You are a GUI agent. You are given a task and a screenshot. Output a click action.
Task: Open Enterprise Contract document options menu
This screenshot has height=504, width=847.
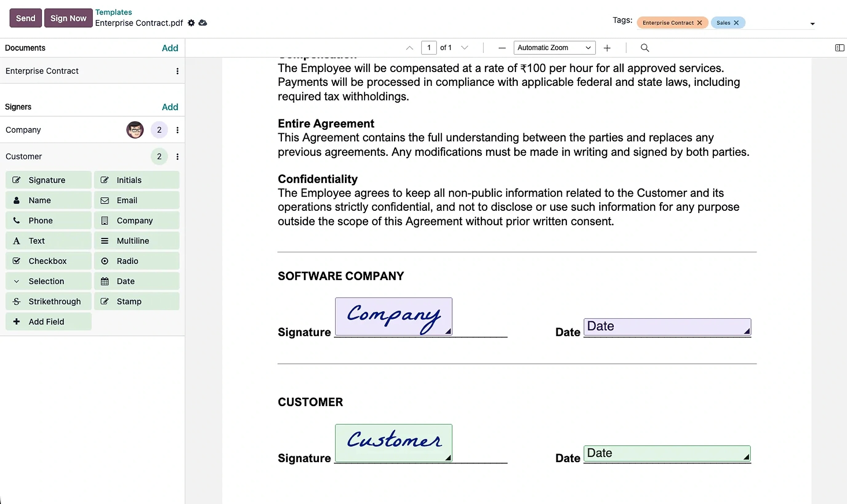177,71
